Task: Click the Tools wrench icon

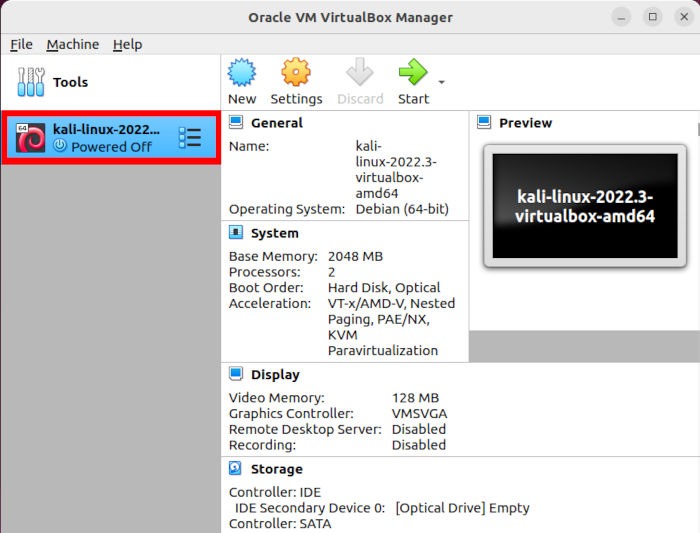Action: [31, 82]
